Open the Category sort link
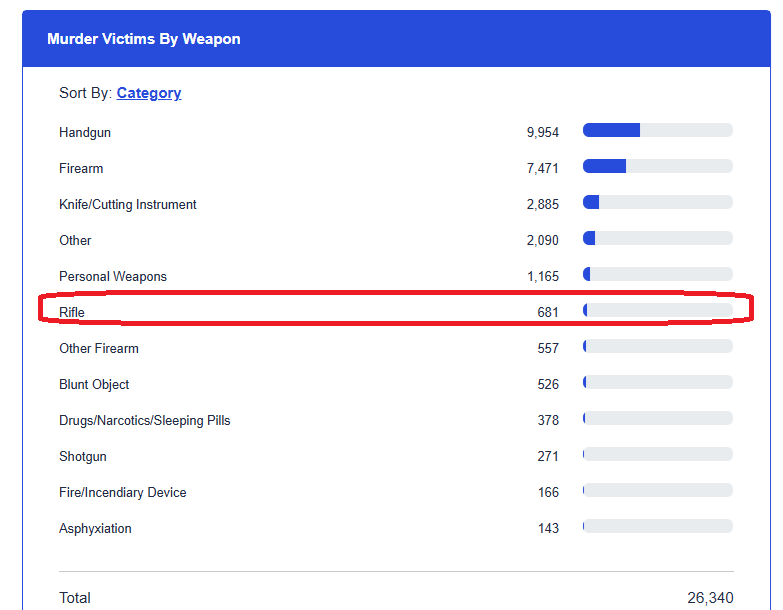The width and height of the screenshot is (783, 610). [149, 93]
